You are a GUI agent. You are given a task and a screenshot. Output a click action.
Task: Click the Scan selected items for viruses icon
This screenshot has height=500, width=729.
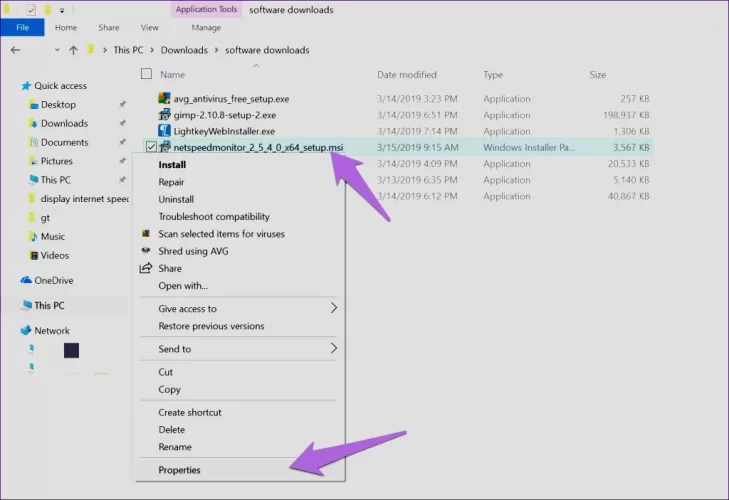pyautogui.click(x=147, y=234)
